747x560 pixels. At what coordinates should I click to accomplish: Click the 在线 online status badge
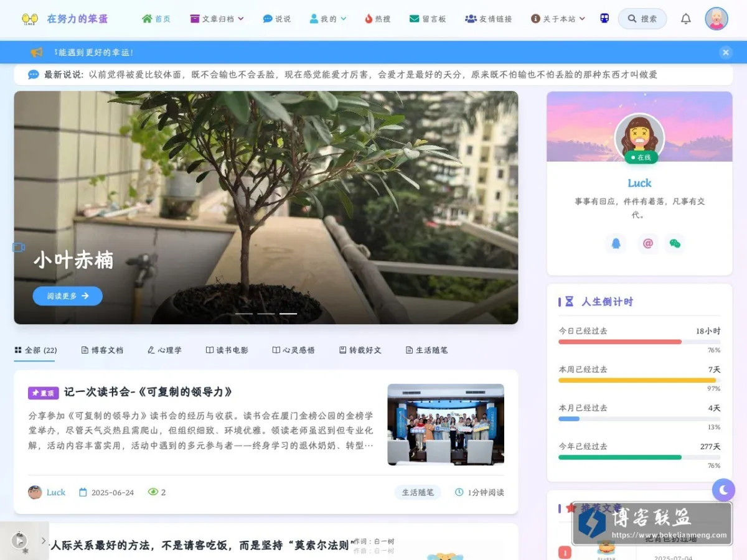point(641,157)
